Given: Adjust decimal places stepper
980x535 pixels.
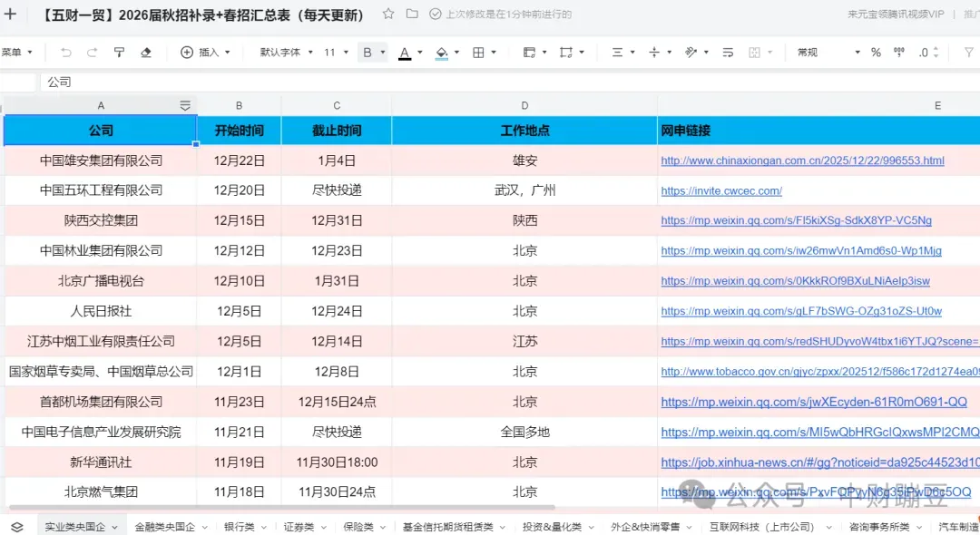Looking at the screenshot, I should [x=935, y=53].
